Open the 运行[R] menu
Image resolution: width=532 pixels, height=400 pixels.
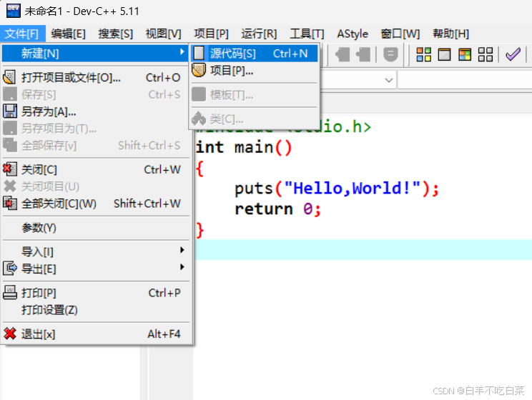[259, 34]
